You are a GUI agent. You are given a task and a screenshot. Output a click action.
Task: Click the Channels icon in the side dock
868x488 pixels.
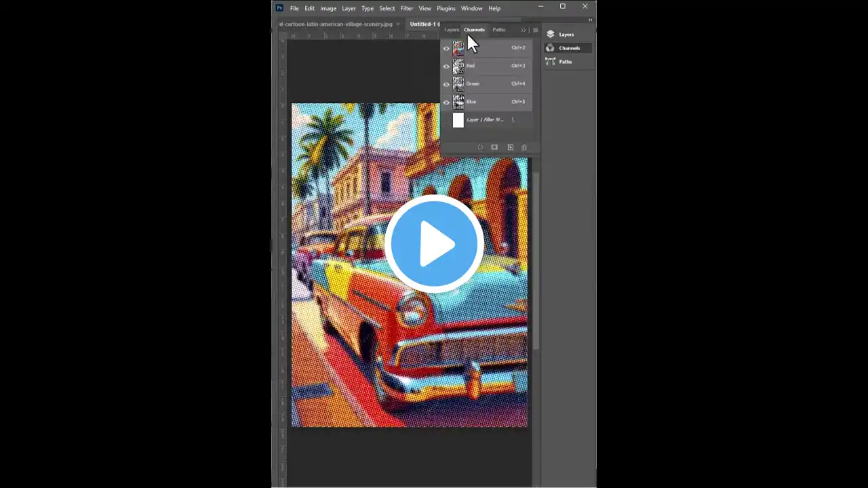(550, 48)
